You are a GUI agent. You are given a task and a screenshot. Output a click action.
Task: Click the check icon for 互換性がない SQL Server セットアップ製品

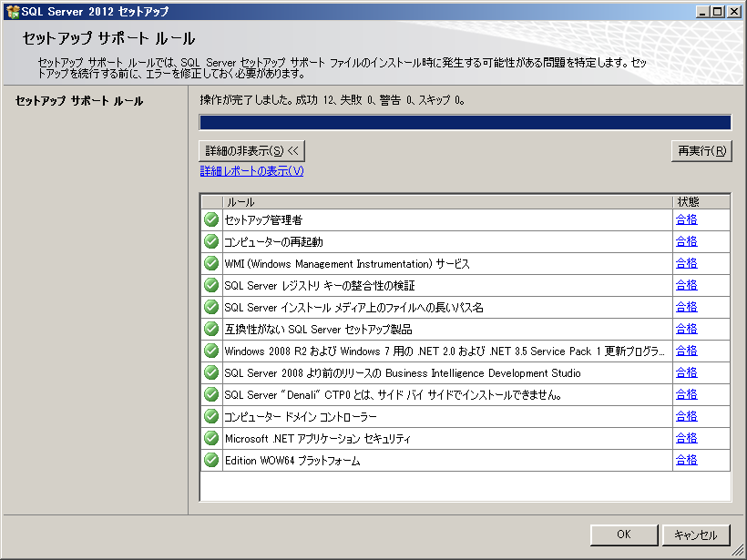coord(211,329)
